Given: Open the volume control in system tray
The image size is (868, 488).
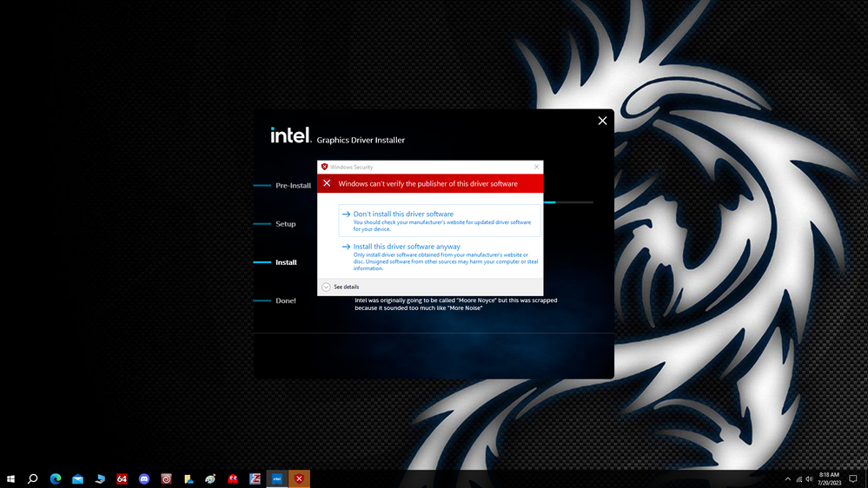Looking at the screenshot, I should [x=809, y=478].
